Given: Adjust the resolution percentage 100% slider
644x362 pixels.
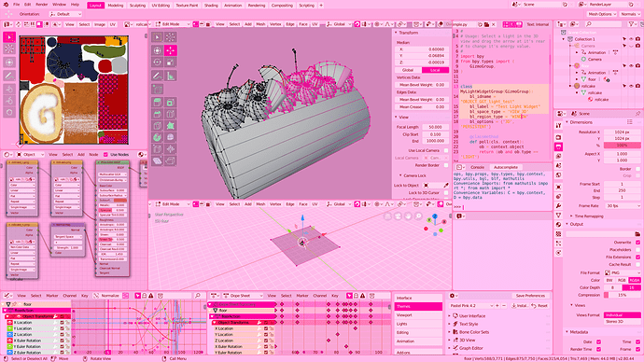Looking at the screenshot, I should click(x=623, y=146).
